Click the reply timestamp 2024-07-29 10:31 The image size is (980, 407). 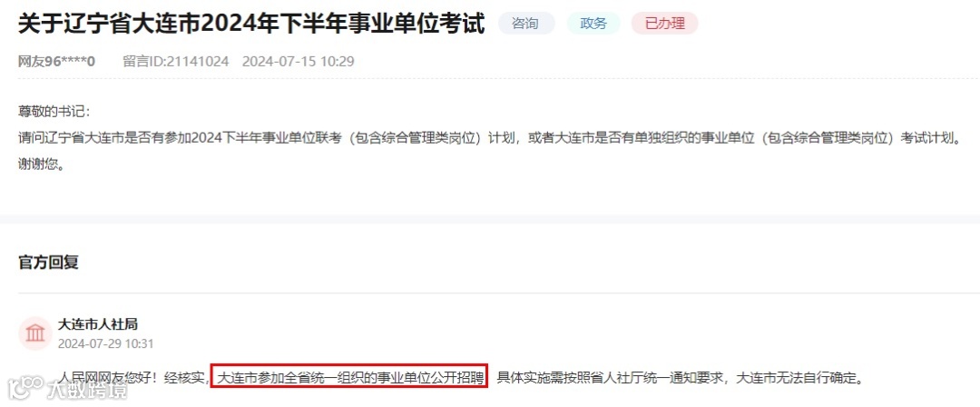point(105,343)
